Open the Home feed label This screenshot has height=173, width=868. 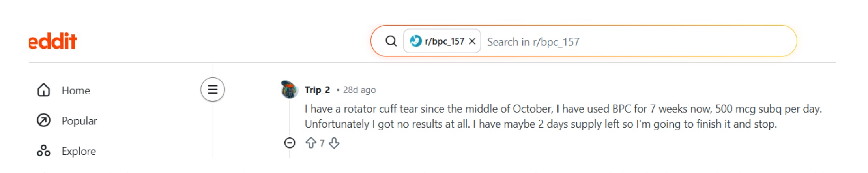(76, 90)
